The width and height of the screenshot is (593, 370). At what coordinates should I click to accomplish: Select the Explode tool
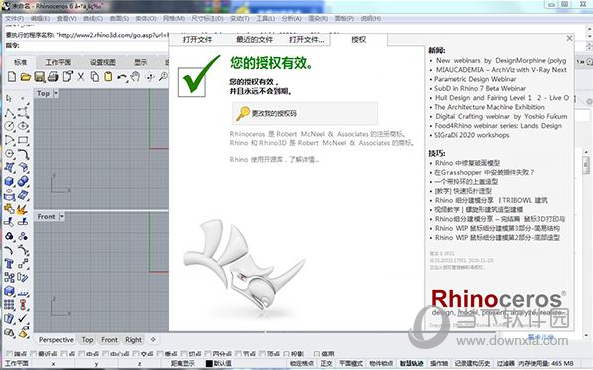[x=22, y=209]
